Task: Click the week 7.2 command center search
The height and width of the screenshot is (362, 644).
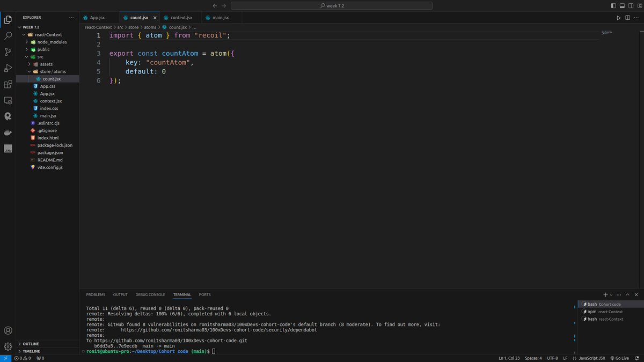Action: pyautogui.click(x=333, y=5)
